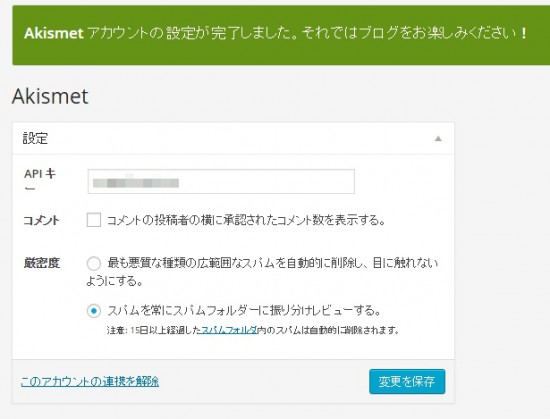Click the Akismet page heading
The width and height of the screenshot is (550, 419).
coord(50,96)
